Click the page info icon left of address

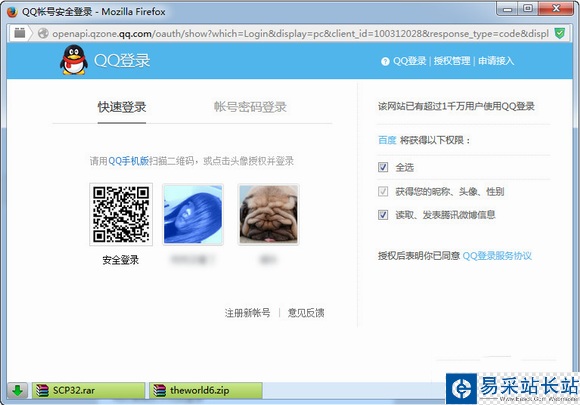pos(20,33)
